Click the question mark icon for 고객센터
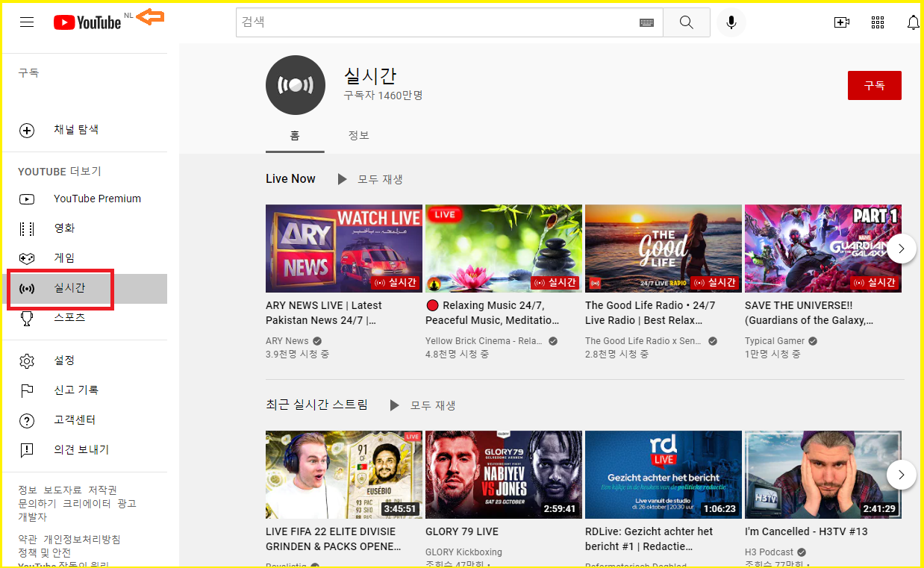Screen dimensions: 924x568 (x=27, y=421)
